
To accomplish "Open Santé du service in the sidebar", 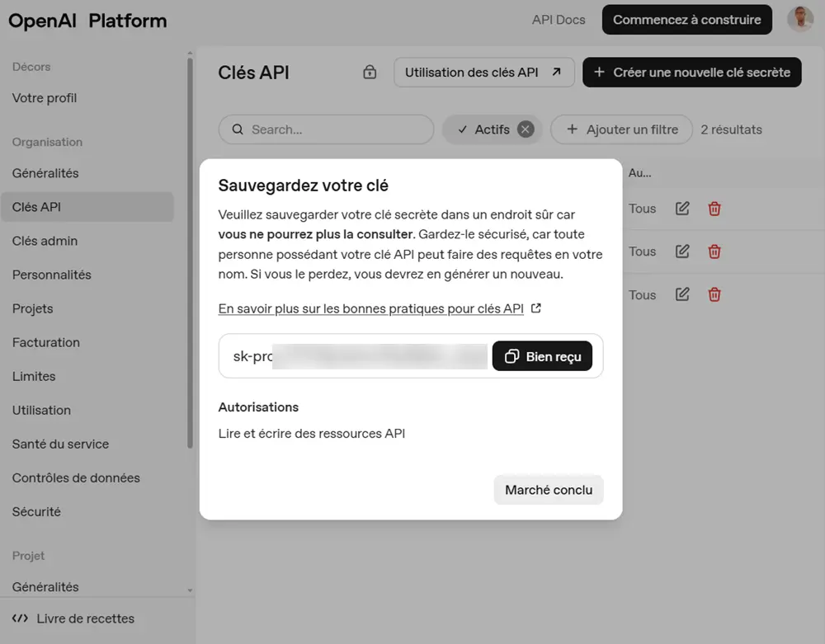I will (60, 444).
